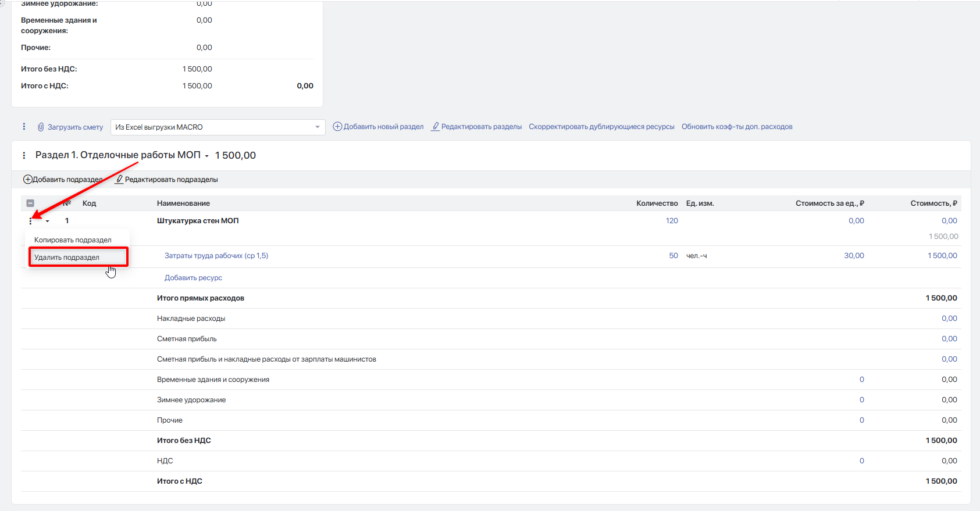This screenshot has height=511, width=980.
Task: Open three-dot menu of Раздел 1
Action: coord(24,155)
